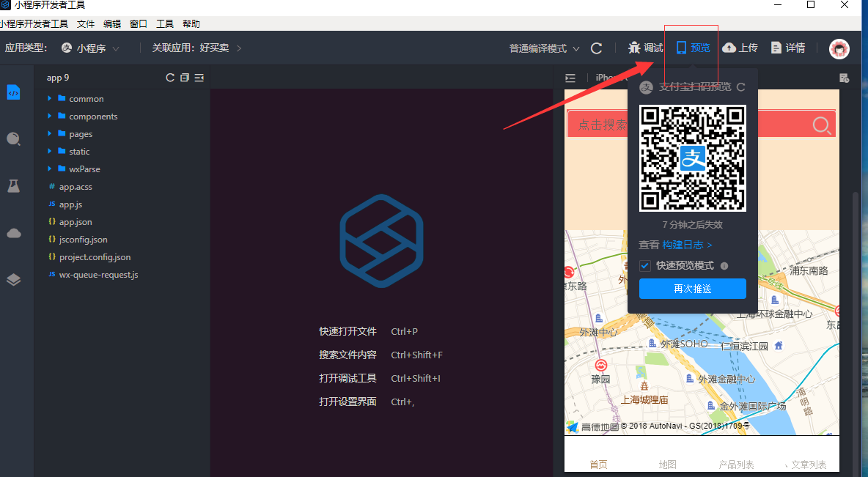Refresh the file tree in app 9
This screenshot has width=868, height=477.
click(170, 78)
